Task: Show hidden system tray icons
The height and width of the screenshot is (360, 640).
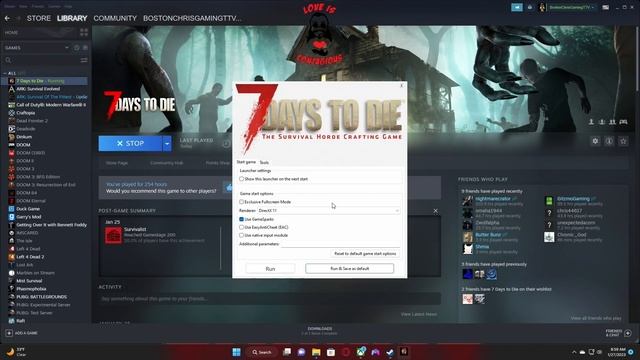Action: click(x=574, y=352)
